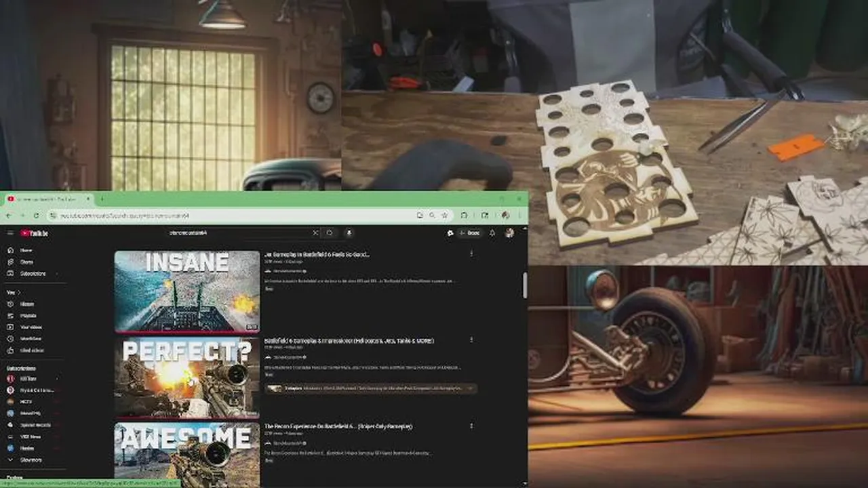This screenshot has height=488, width=868.
Task: Open Subscriptions in YouTube sidebar
Action: click(x=32, y=273)
